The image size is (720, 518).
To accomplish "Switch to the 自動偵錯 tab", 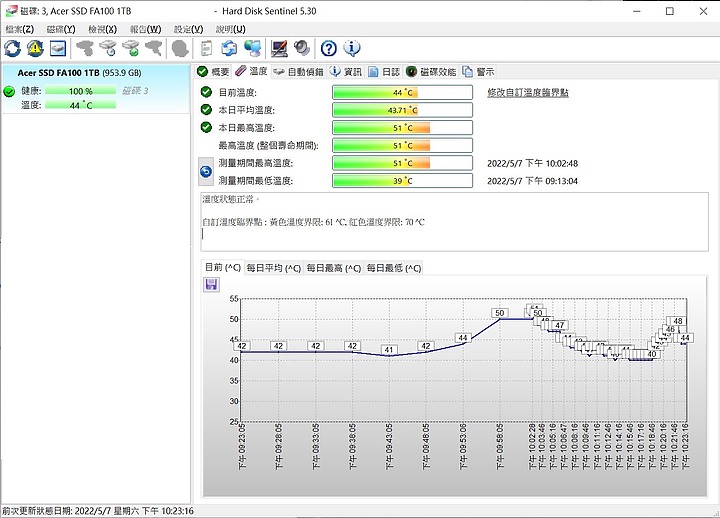I will (298, 72).
